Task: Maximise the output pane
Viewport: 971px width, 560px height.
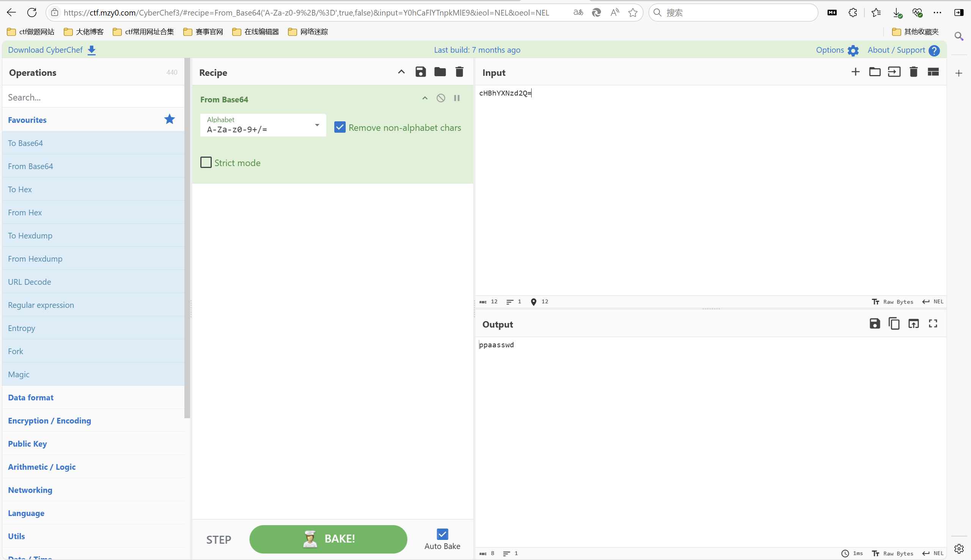Action: click(x=933, y=323)
